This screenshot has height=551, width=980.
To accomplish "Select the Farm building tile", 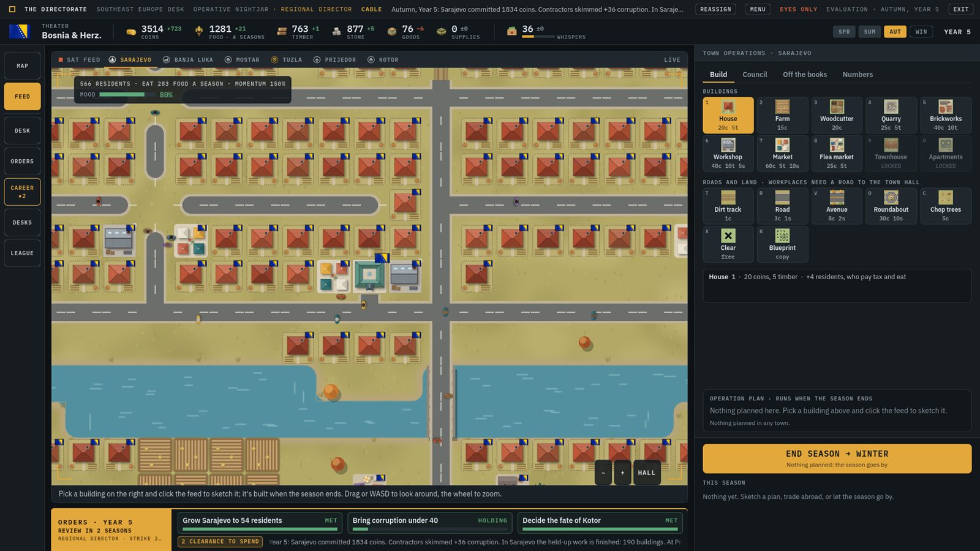I will [x=782, y=115].
